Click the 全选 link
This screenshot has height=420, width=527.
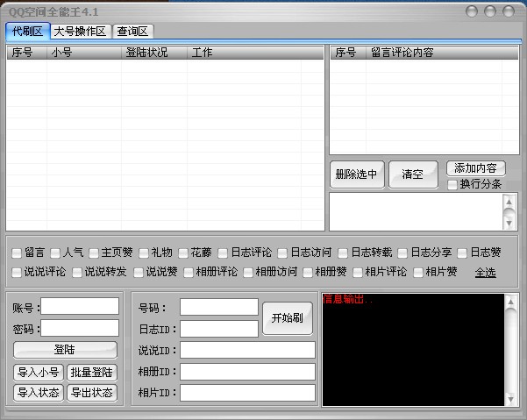tap(485, 272)
